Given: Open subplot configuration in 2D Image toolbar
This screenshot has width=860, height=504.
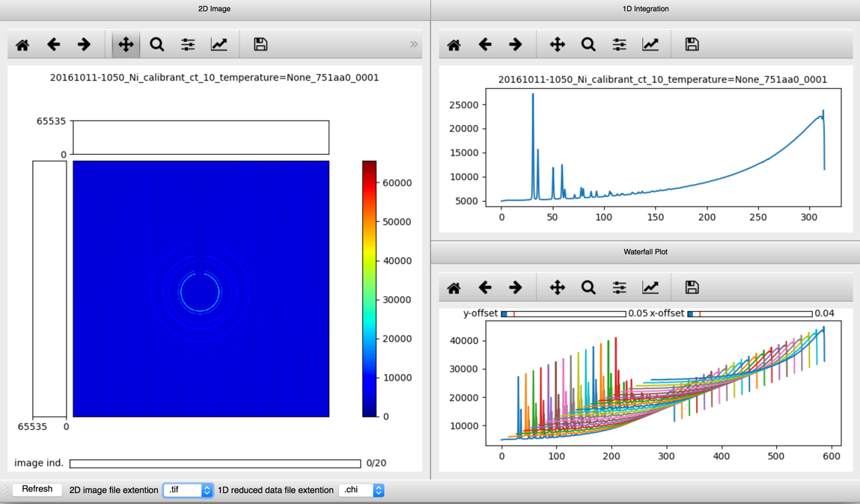Looking at the screenshot, I should [188, 45].
